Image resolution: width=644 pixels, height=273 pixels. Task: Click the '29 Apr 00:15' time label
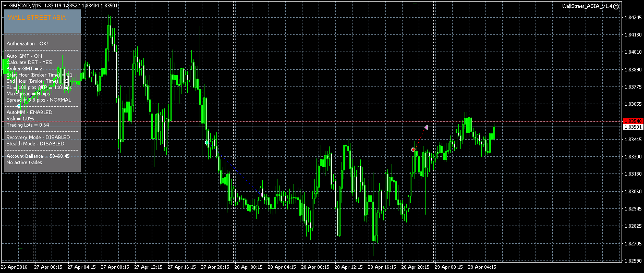tap(448, 267)
